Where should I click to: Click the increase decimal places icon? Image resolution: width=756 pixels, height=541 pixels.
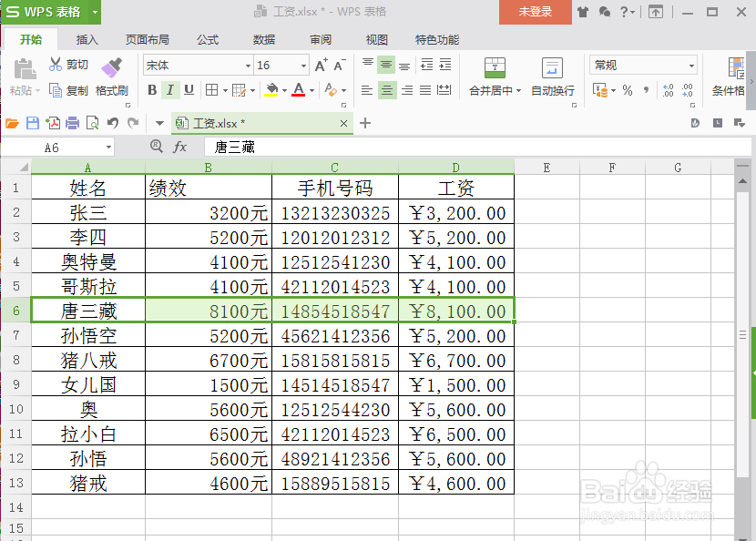pyautogui.click(x=668, y=91)
